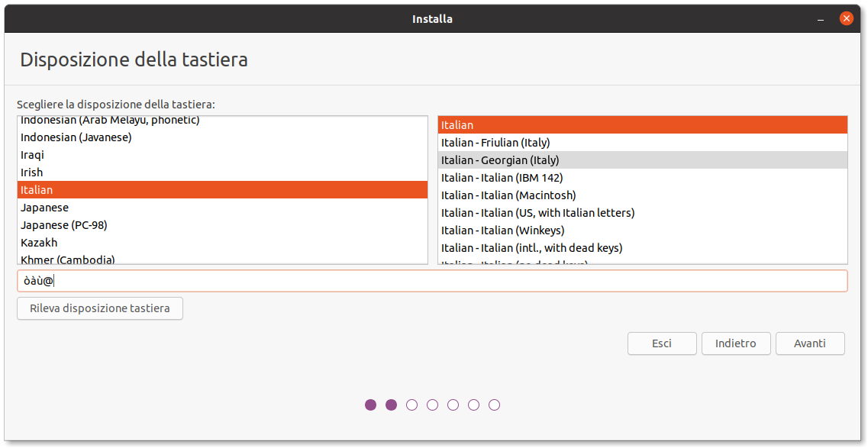Select Italian - Georgian (Italy) variant
Viewport: 868px width, 448px height.
tap(500, 160)
